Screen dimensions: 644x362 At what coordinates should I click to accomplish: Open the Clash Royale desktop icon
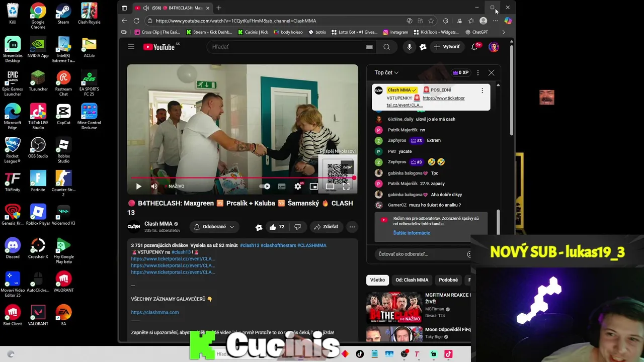pos(89,14)
